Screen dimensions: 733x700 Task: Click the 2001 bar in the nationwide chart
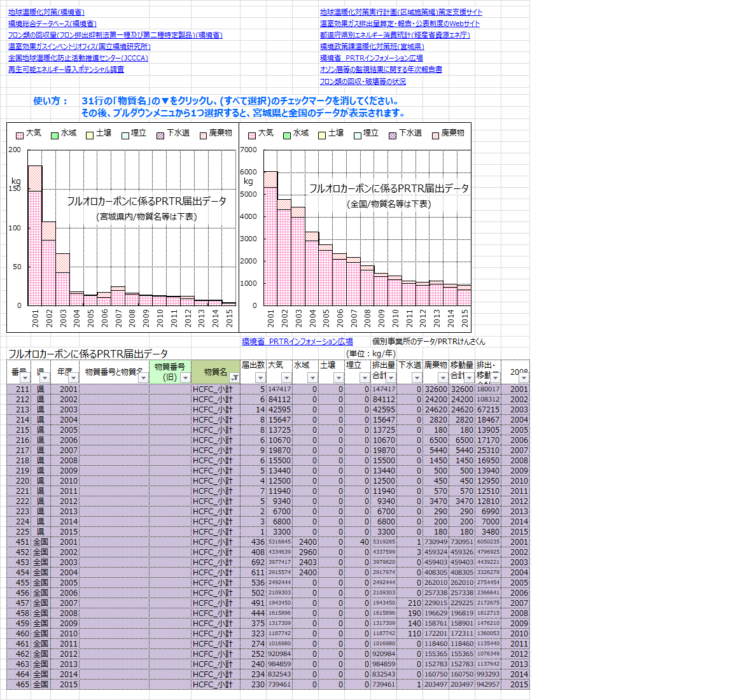pos(270,239)
